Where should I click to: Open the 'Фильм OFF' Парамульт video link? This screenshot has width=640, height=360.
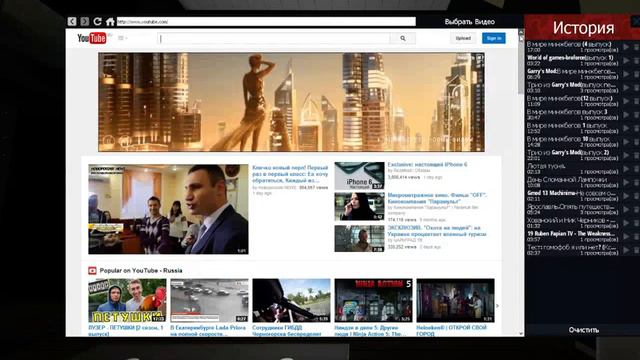point(437,198)
